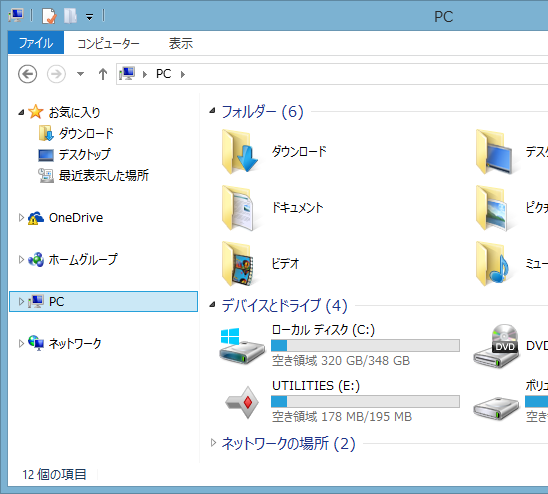548x494 pixels.
Task: Click 空き領域 178 MB/195 MB text
Action: point(342,416)
